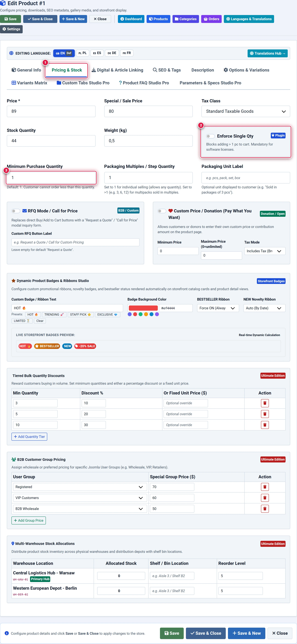Open the Orders basket button

click(211, 19)
